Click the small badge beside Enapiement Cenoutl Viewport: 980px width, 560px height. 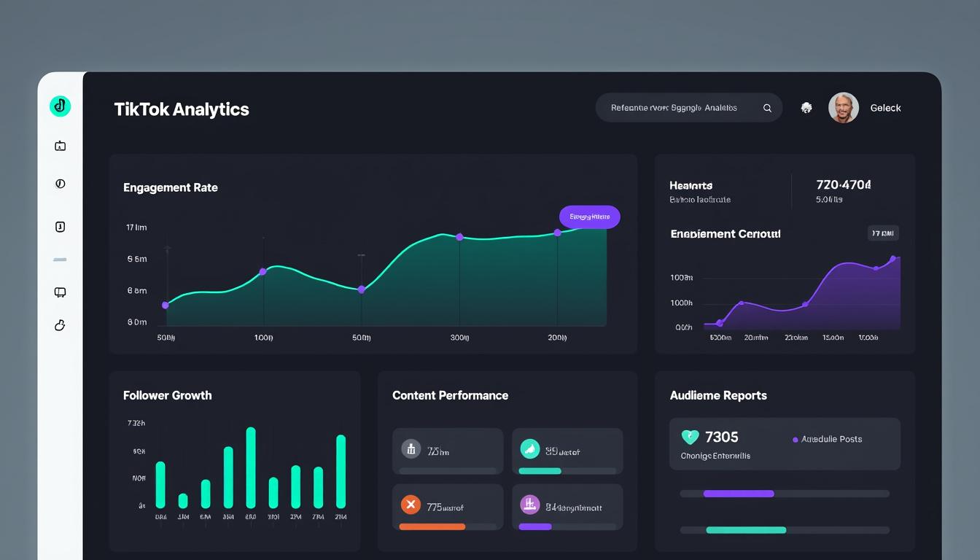pyautogui.click(x=883, y=233)
